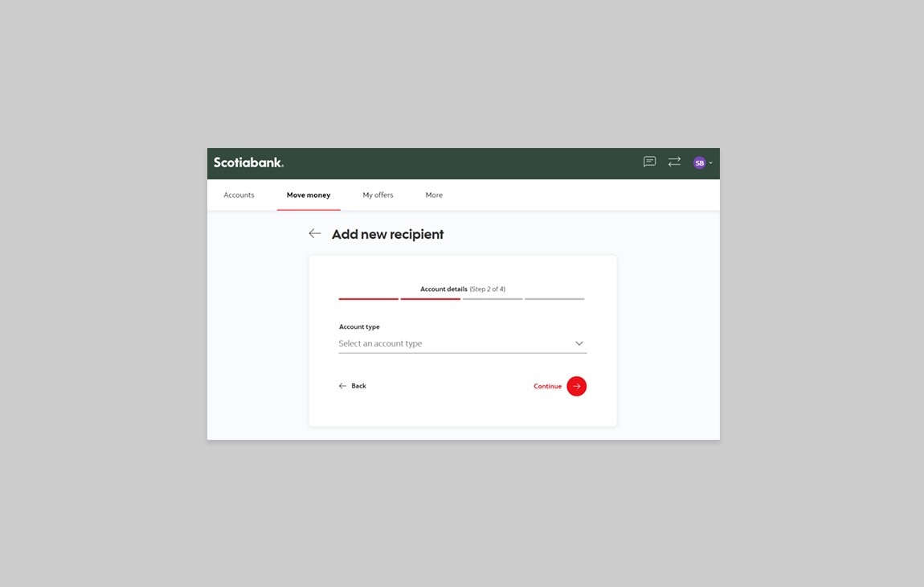Click the Account type label
This screenshot has height=587, width=924.
pyautogui.click(x=359, y=326)
